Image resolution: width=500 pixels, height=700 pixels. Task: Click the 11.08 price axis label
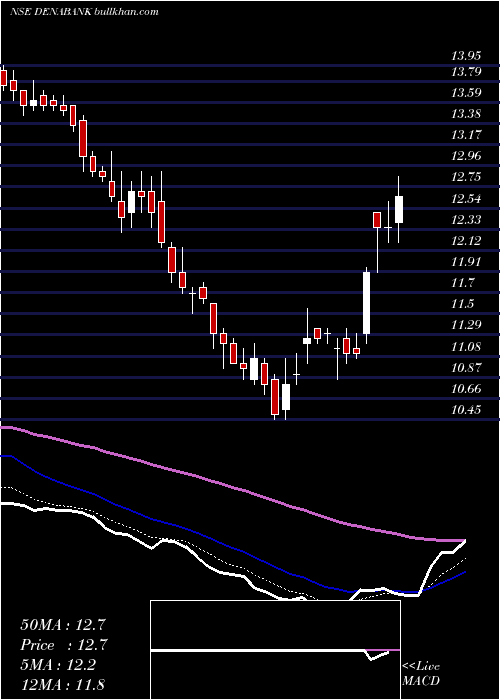pos(467,346)
